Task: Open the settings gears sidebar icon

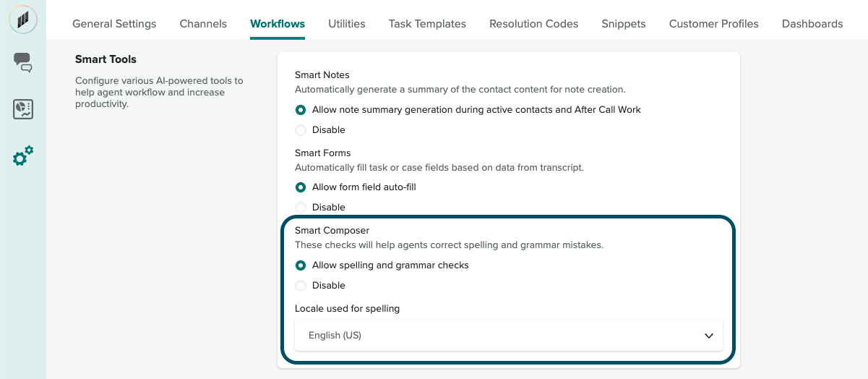Action: [23, 156]
